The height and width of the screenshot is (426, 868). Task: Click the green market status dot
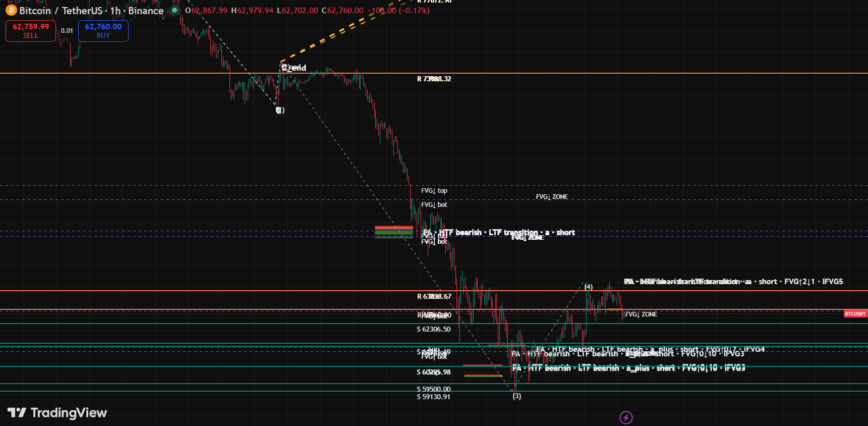[175, 10]
